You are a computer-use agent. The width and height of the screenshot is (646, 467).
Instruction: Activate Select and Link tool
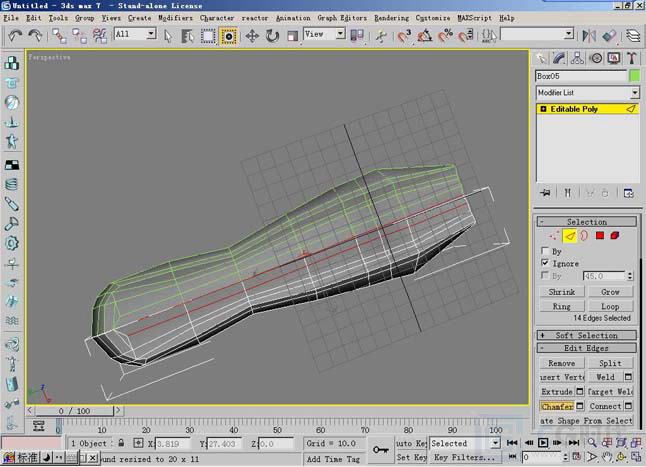(x=59, y=36)
